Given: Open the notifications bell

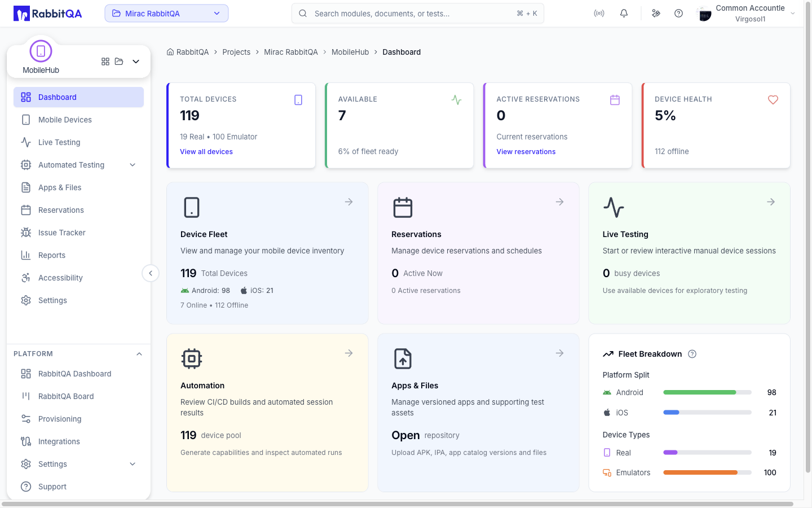Looking at the screenshot, I should coord(624,14).
